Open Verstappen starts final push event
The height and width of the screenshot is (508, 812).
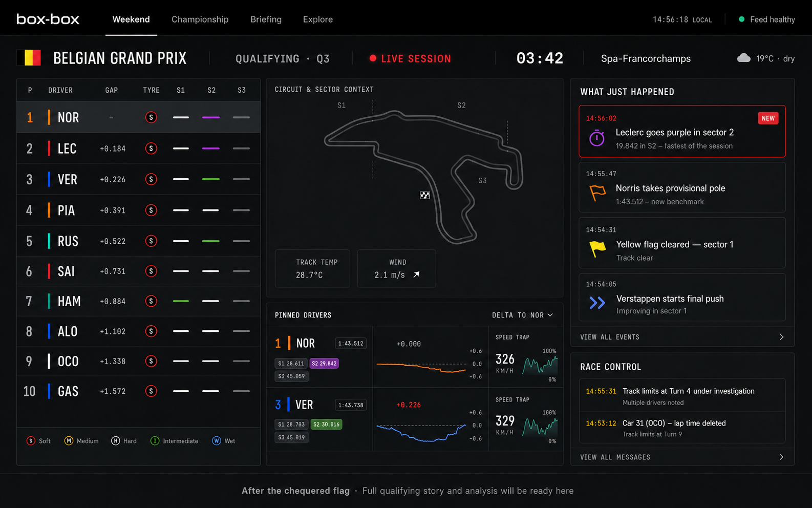pyautogui.click(x=682, y=297)
